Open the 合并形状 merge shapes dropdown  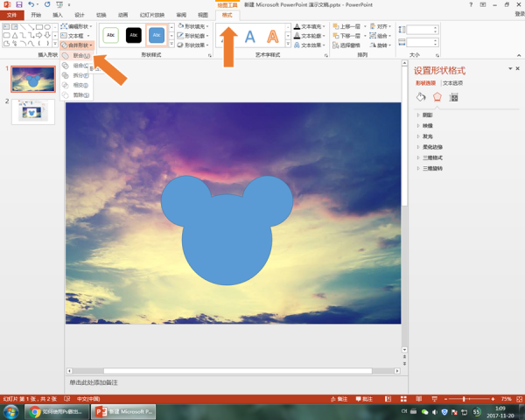[x=77, y=45]
